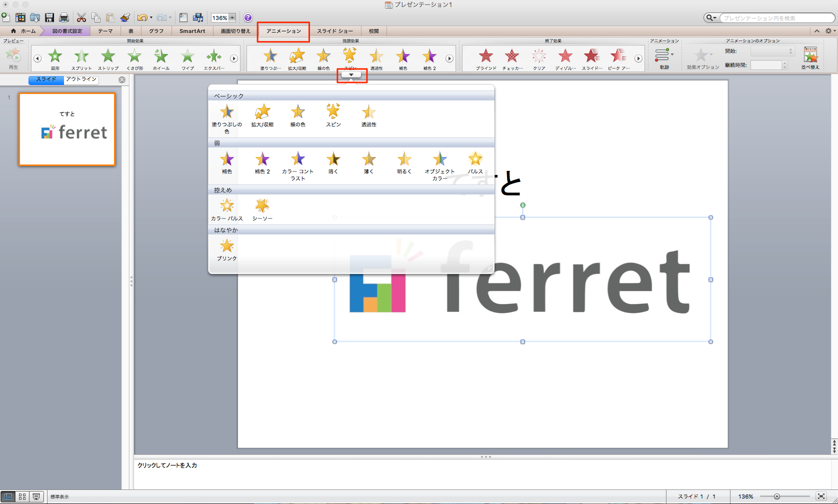Open the 図の書式設定 ribbon tab
Image resolution: width=838 pixels, height=504 pixels.
[x=67, y=31]
